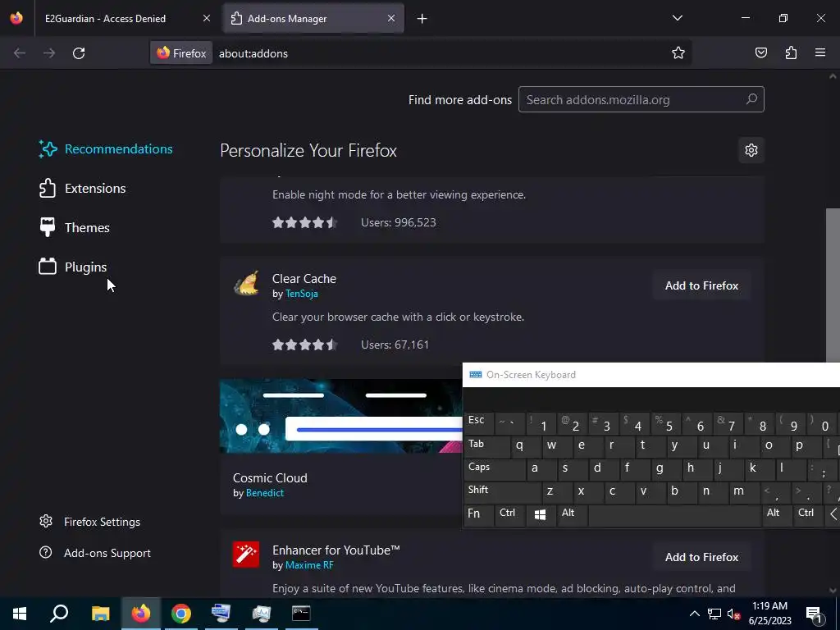Viewport: 840px width, 630px height.
Task: Click Tab key on On-Screen Keyboard
Action: (x=486, y=445)
